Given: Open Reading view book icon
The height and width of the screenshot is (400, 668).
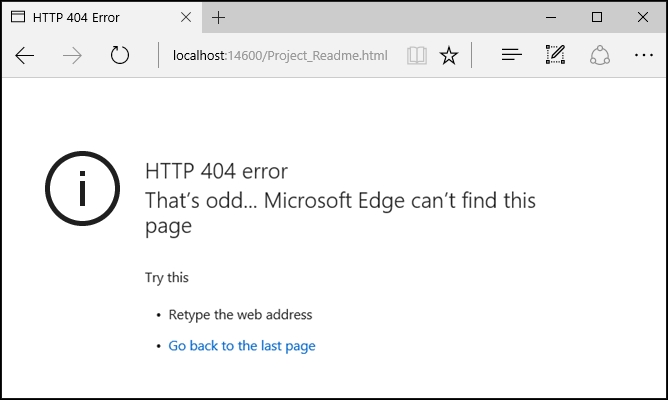Looking at the screenshot, I should pos(417,55).
